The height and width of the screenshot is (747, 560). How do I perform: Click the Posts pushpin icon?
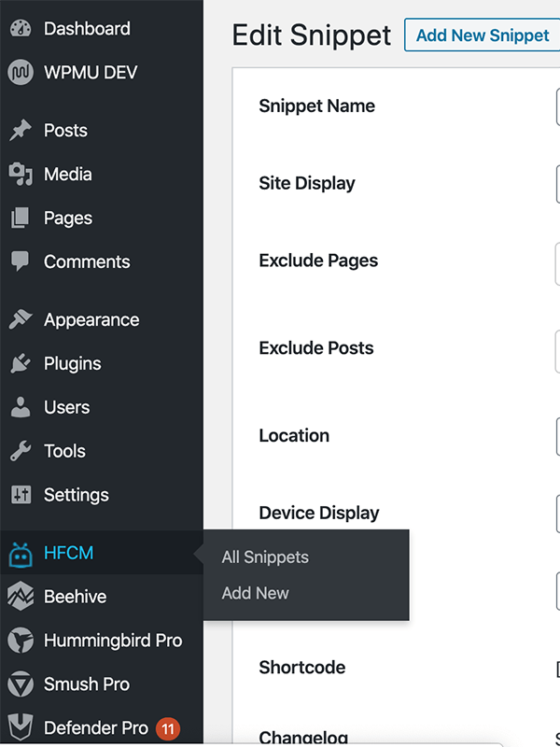pyautogui.click(x=21, y=131)
